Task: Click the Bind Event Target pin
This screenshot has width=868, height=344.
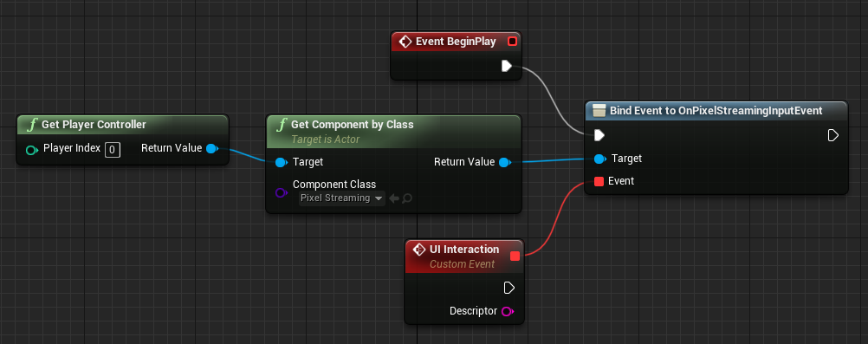Action: point(599,159)
